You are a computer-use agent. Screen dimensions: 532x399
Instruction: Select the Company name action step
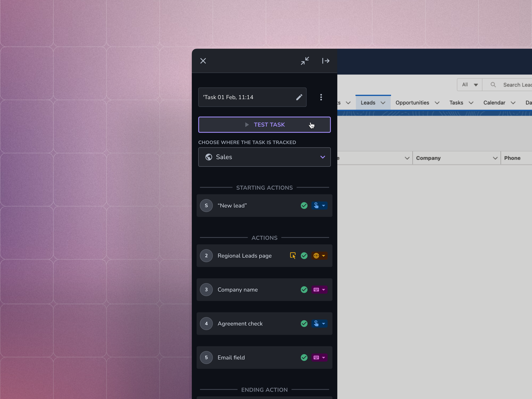pos(264,290)
